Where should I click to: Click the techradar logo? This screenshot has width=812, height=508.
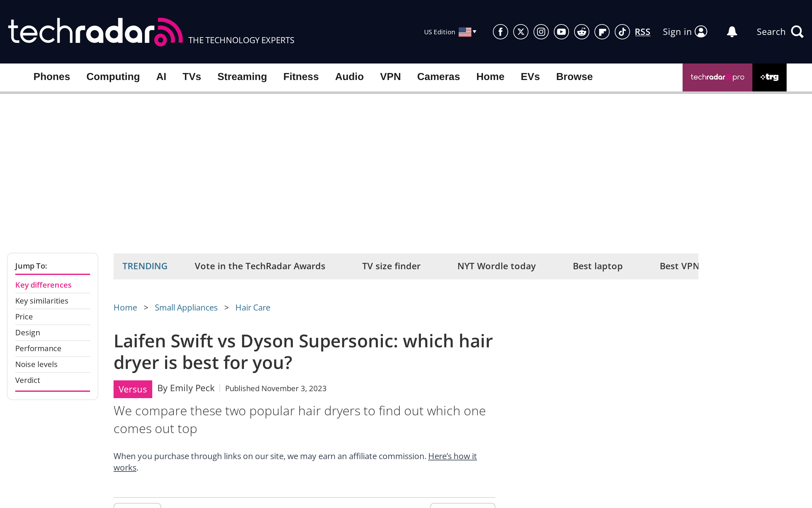(95, 32)
